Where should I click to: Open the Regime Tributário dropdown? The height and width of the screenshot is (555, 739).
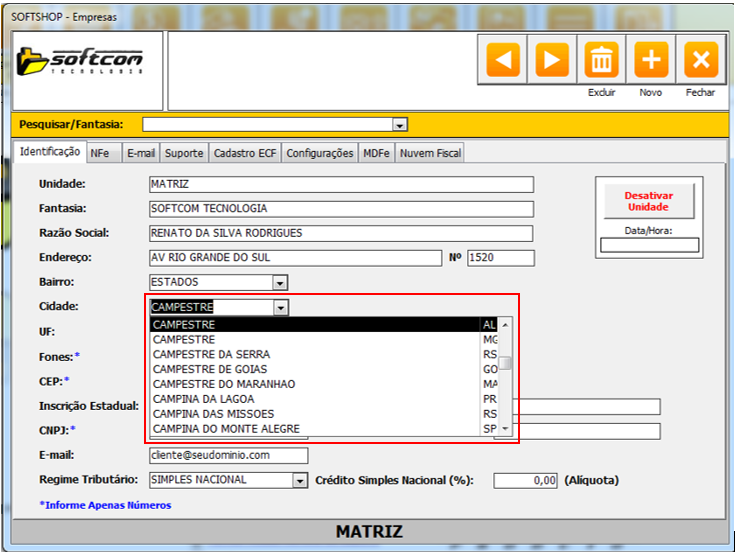[299, 481]
